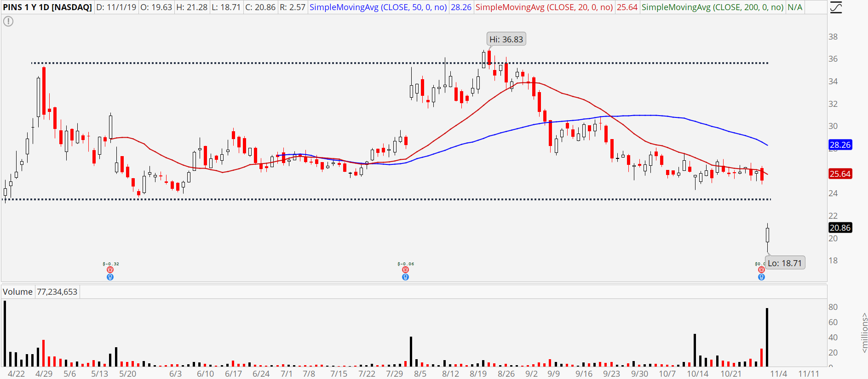Screen dimensions: 868x379
Task: Click the PINS 1 Y 1D [NASDAQ] symbol label
Action: coord(47,7)
